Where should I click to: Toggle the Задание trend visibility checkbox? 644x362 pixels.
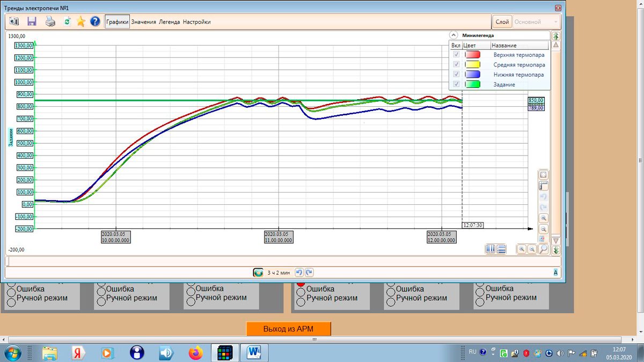456,84
